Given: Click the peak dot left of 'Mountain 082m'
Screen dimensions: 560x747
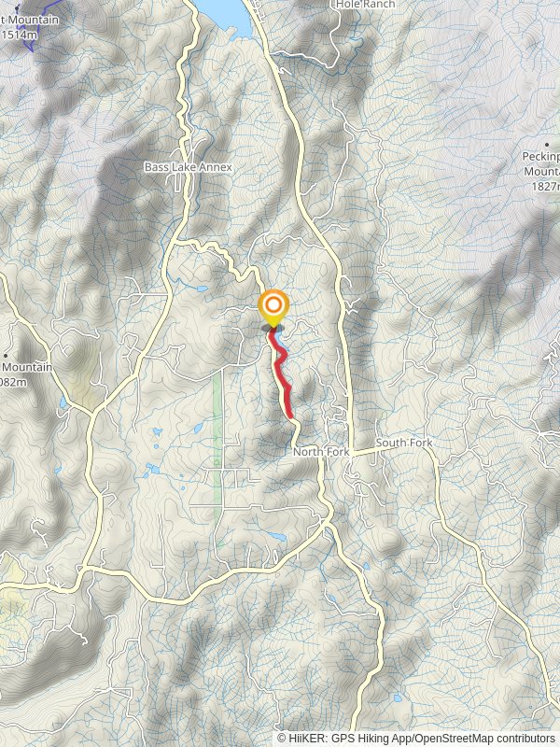Looking at the screenshot, I should [x=6, y=356].
